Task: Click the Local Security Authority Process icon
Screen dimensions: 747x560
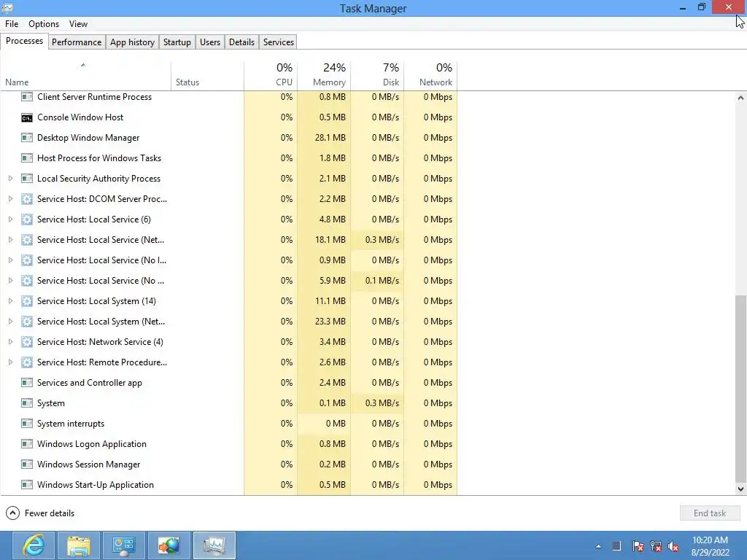Action: point(27,179)
